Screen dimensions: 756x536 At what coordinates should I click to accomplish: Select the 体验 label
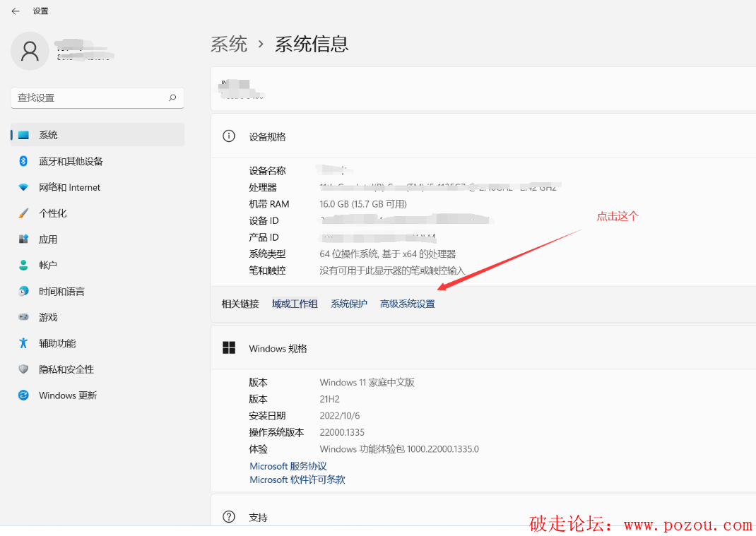click(259, 448)
